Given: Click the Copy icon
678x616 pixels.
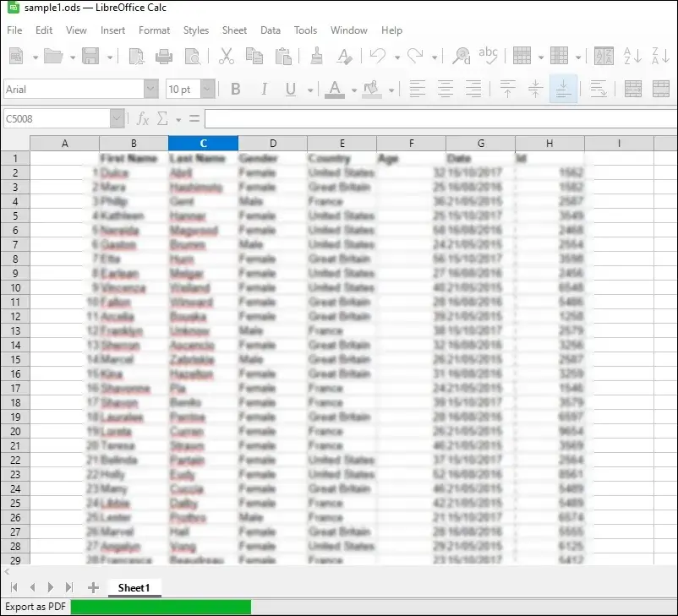Looking at the screenshot, I should click(254, 57).
